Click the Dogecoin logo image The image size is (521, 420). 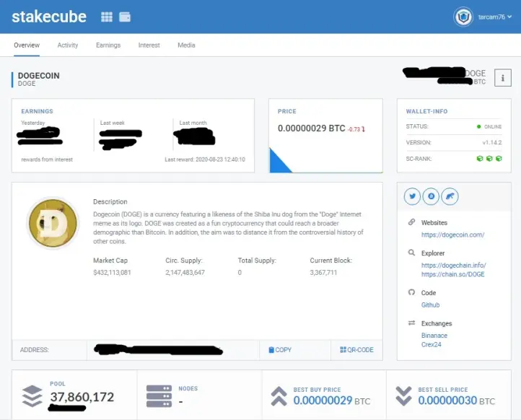tap(53, 223)
